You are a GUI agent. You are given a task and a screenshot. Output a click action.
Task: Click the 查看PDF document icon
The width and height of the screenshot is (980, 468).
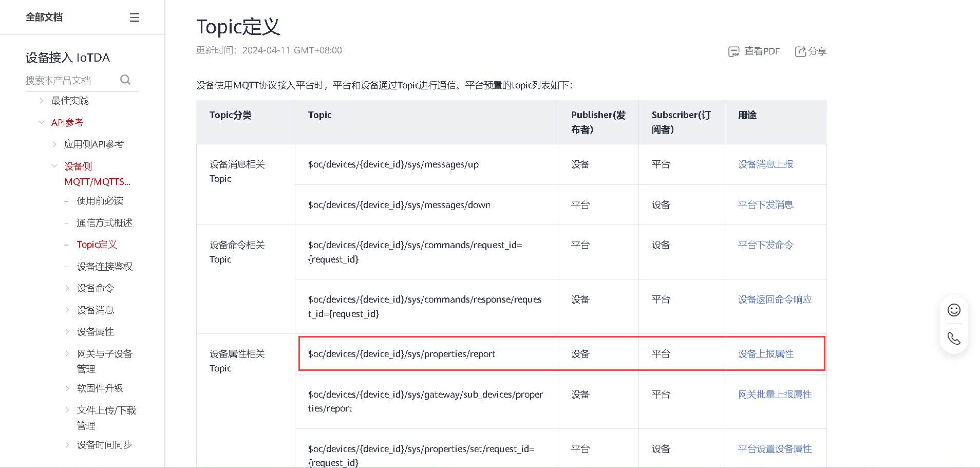point(734,51)
